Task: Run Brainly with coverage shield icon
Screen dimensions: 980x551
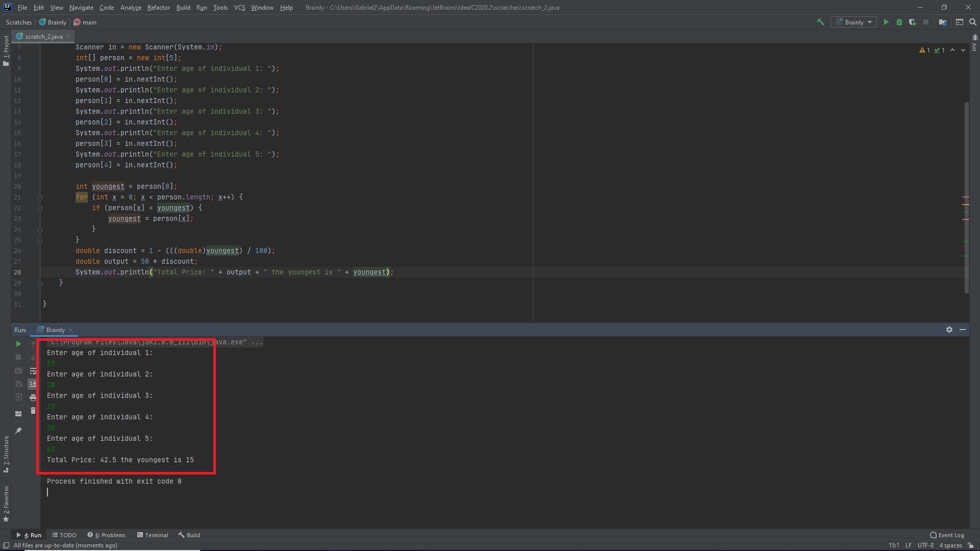Action: click(912, 22)
